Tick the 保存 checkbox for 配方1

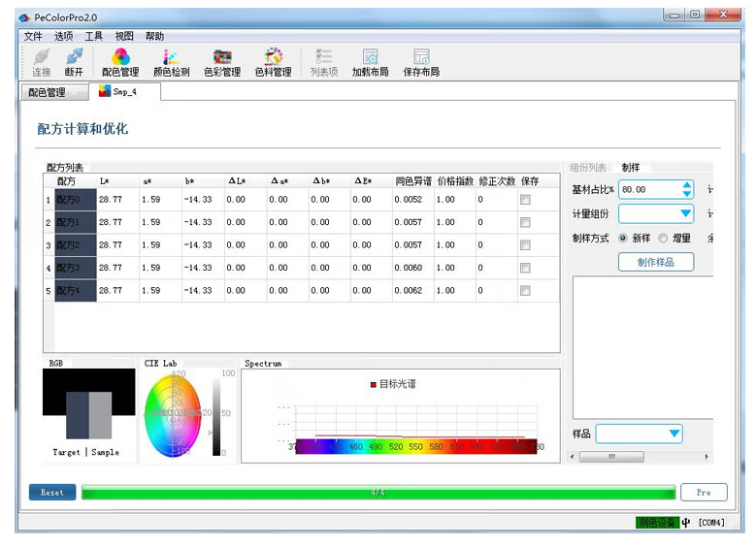click(x=526, y=222)
